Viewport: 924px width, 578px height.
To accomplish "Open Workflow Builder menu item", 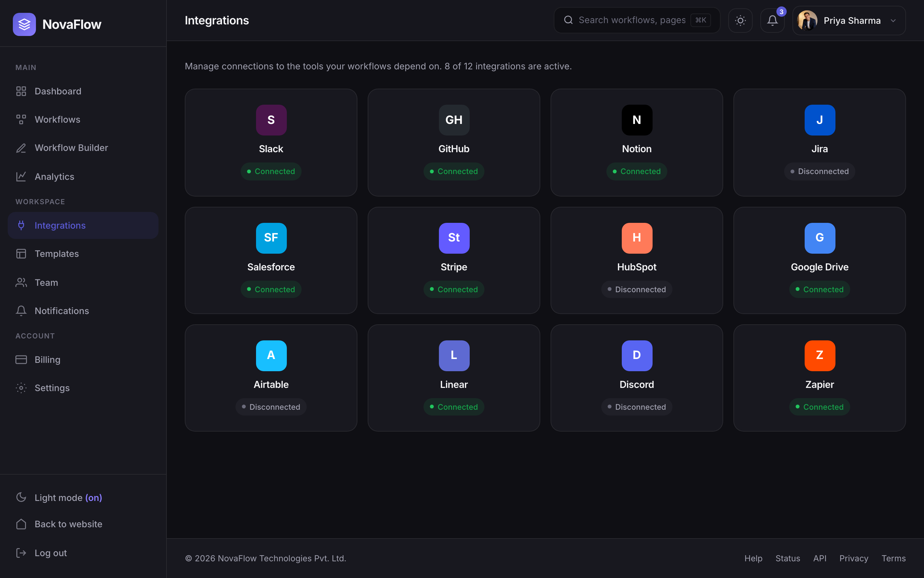I will pos(83,148).
